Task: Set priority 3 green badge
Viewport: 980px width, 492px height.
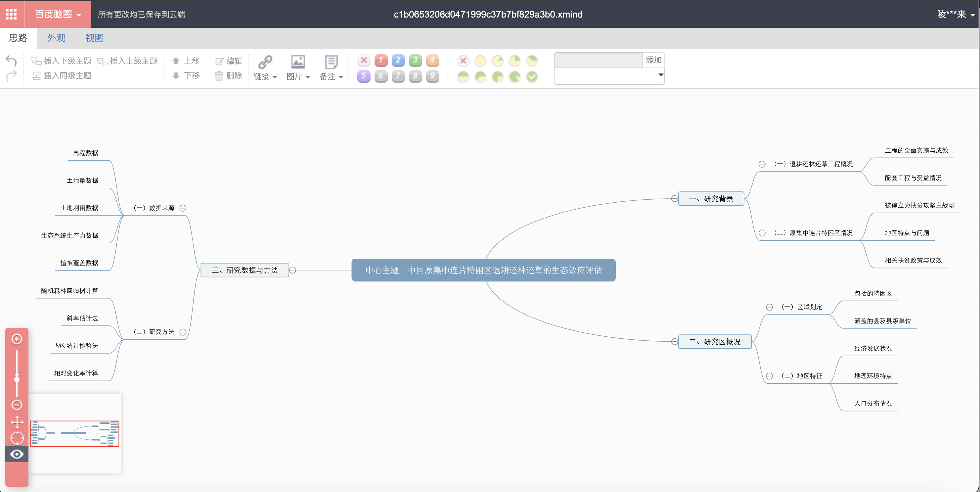Action: click(415, 60)
